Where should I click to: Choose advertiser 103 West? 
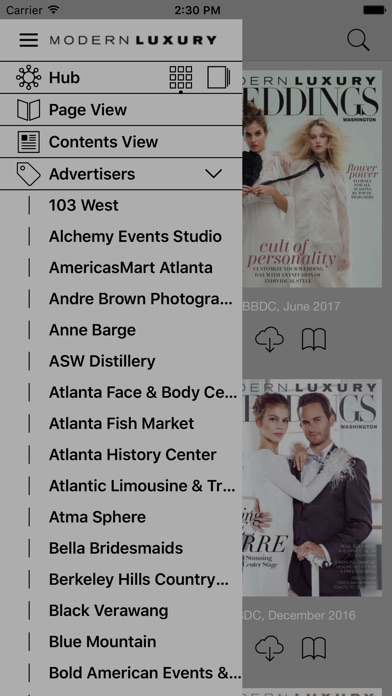pyautogui.click(x=83, y=206)
